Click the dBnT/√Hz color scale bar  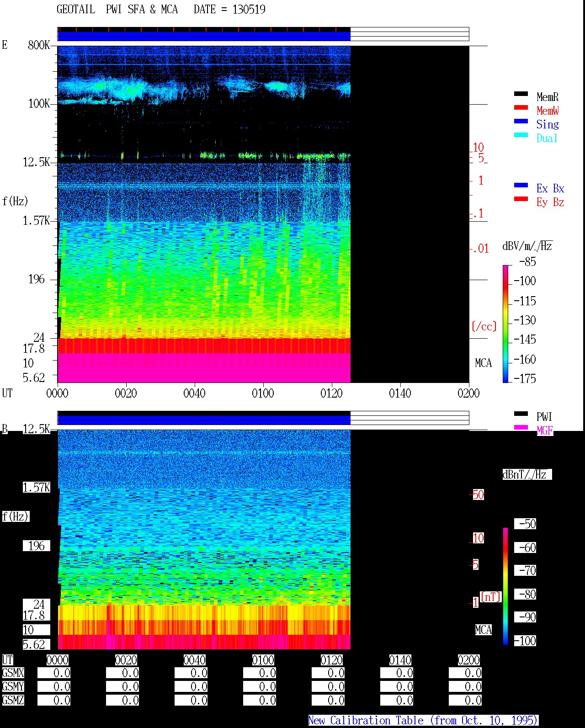tap(505, 586)
